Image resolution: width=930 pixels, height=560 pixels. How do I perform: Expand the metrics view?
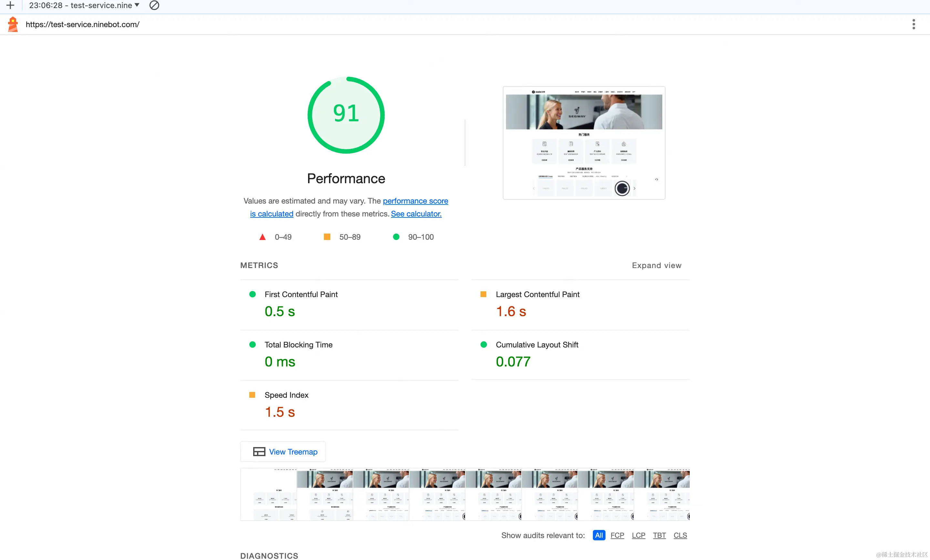point(656,265)
